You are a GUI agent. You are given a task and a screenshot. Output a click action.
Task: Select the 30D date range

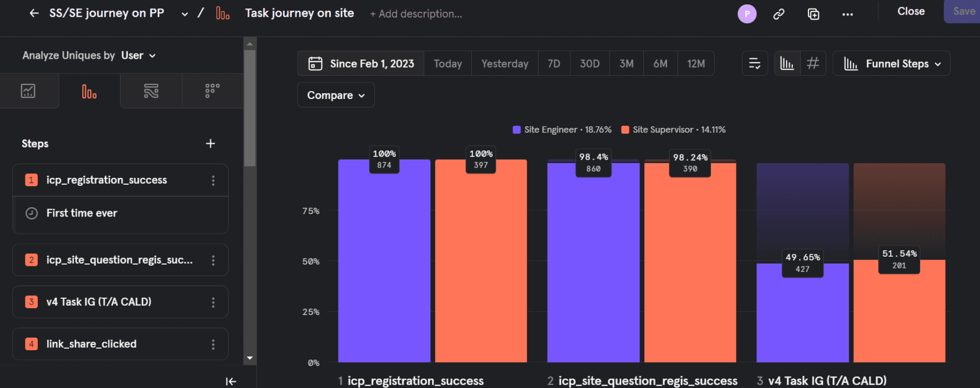pyautogui.click(x=589, y=64)
